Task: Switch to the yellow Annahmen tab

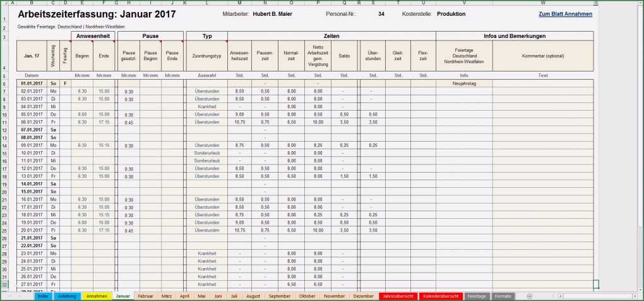Action: pos(97,296)
